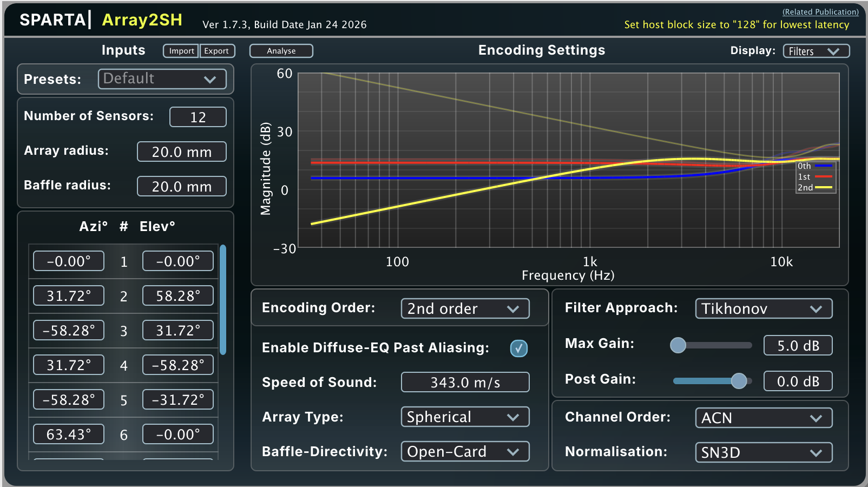Edit sensor 6 elevation field

click(178, 434)
